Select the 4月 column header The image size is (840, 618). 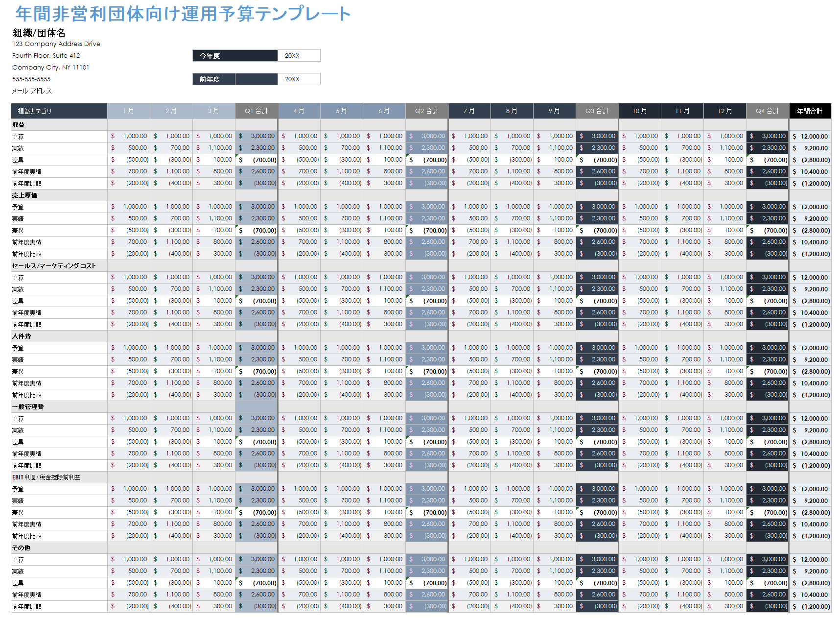point(299,111)
